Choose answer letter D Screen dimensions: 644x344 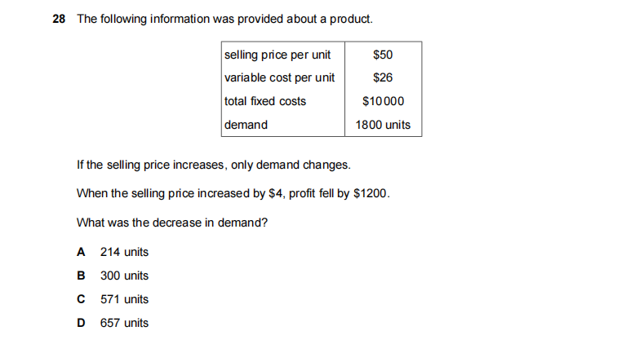[80, 323]
